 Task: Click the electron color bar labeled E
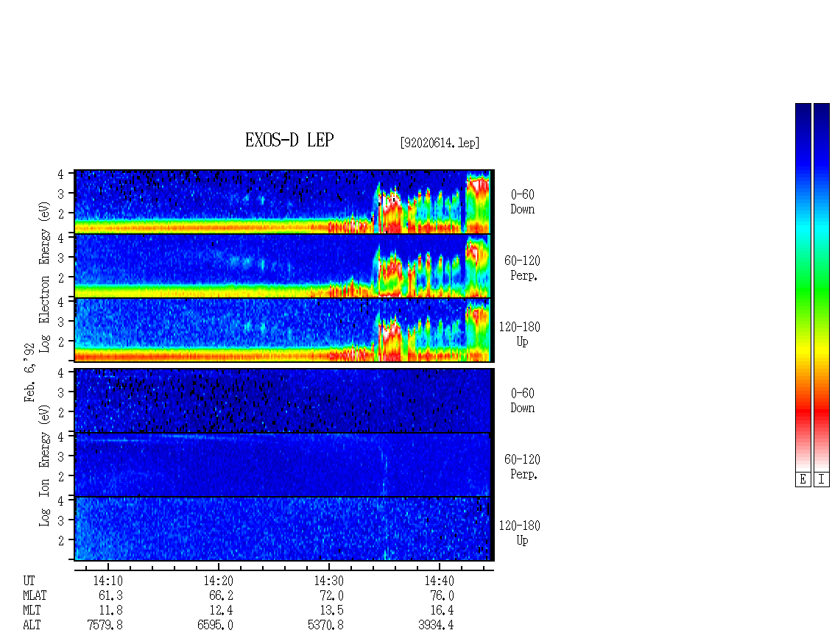pos(803,287)
